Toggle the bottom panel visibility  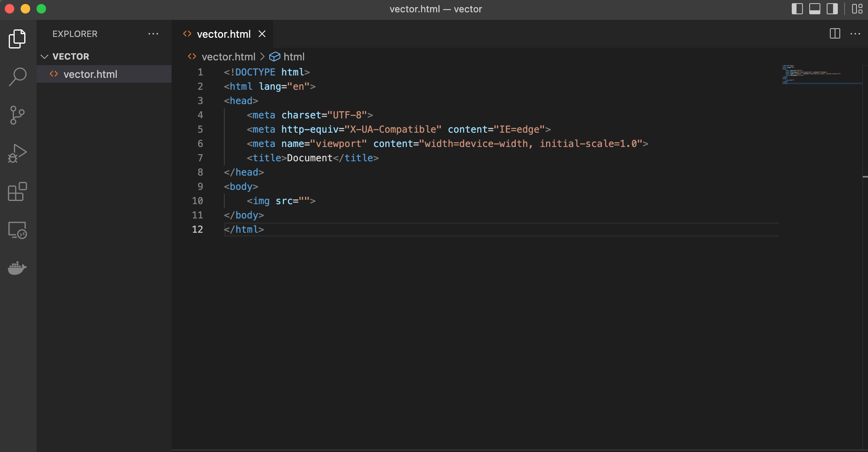pyautogui.click(x=814, y=9)
